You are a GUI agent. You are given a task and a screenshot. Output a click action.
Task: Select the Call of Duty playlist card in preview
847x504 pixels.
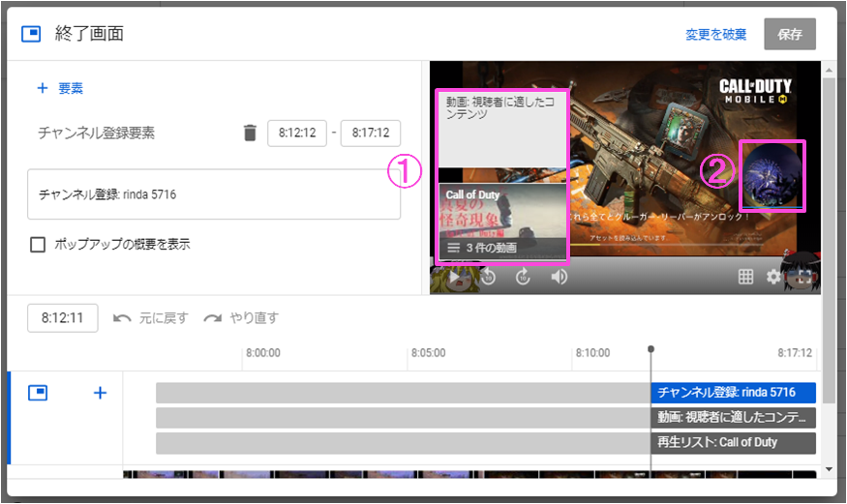click(x=502, y=222)
